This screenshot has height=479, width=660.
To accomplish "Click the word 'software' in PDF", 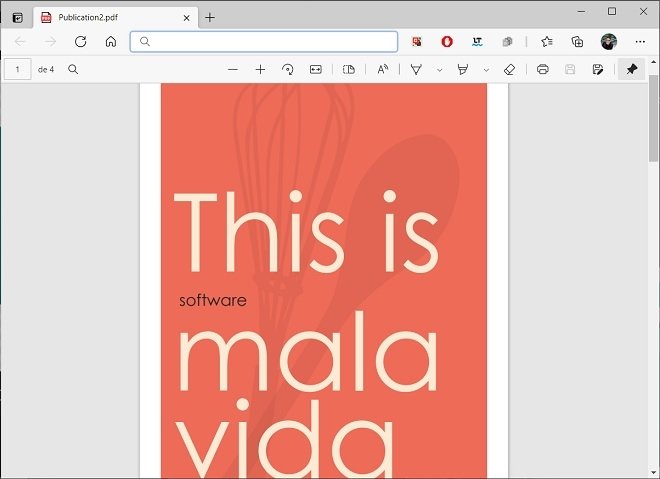I will point(213,301).
